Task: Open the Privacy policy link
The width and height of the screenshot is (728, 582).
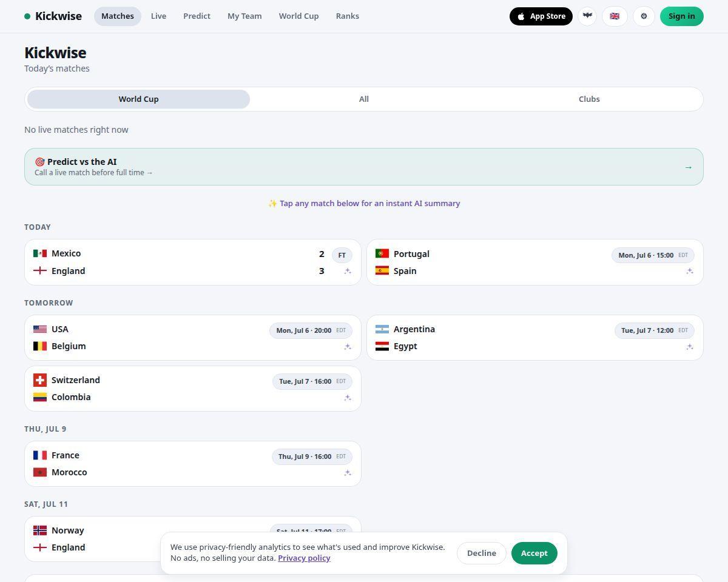Action: [304, 558]
